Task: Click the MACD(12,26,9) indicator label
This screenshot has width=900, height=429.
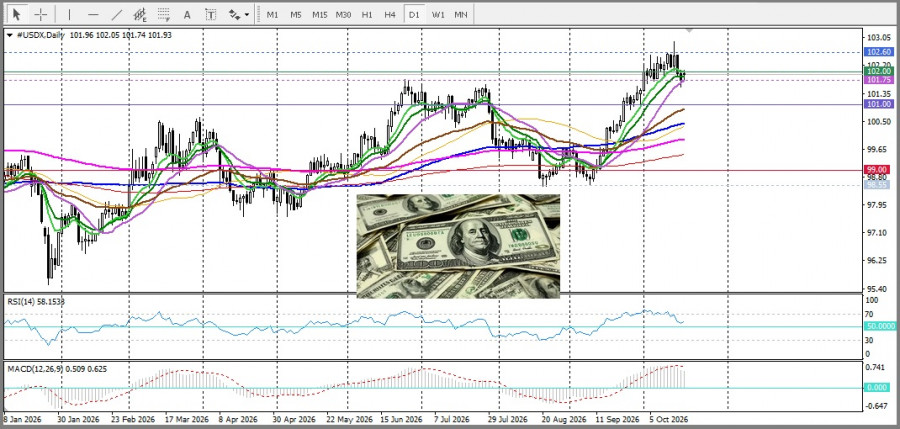Action: pos(34,369)
